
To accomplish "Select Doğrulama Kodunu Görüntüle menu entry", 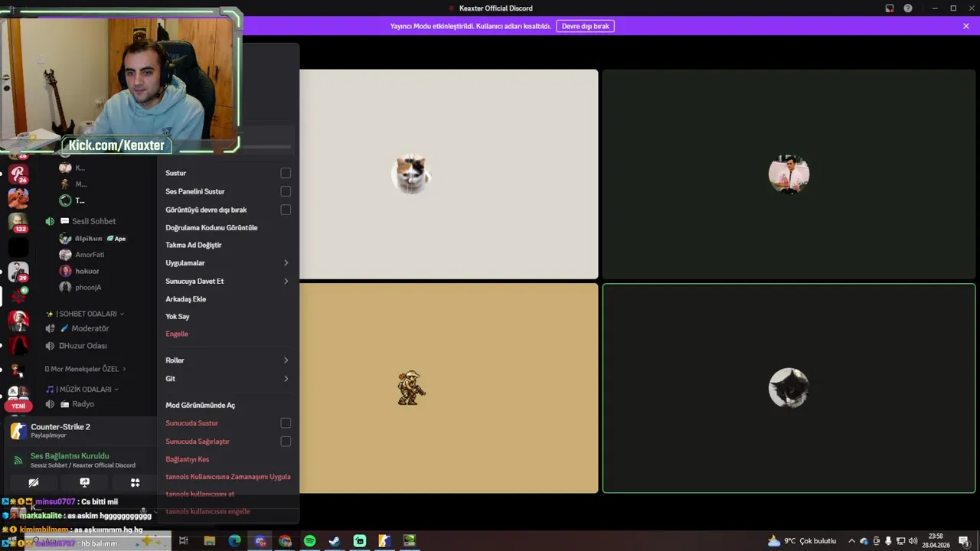I will coord(227,227).
